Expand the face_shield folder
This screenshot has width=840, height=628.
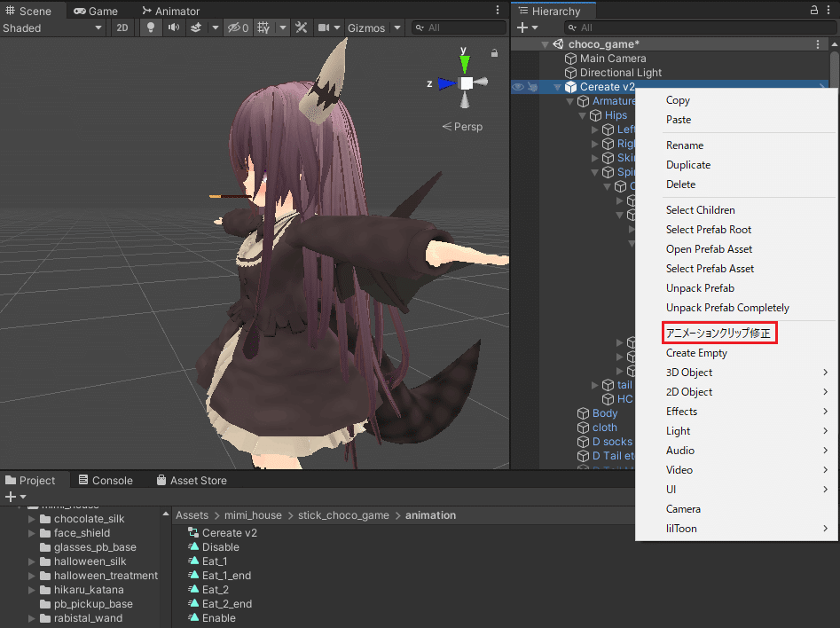click(x=32, y=533)
